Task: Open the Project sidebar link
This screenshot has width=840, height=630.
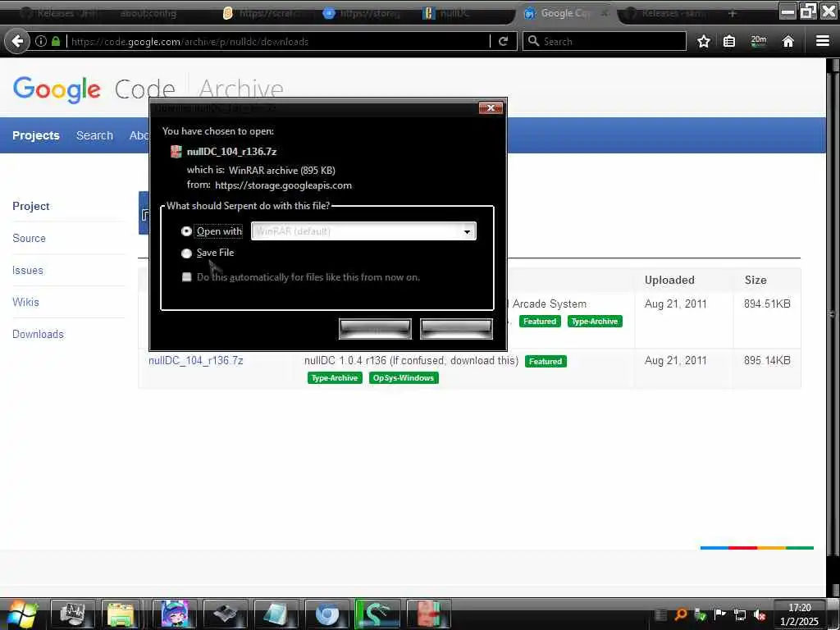Action: pos(30,206)
